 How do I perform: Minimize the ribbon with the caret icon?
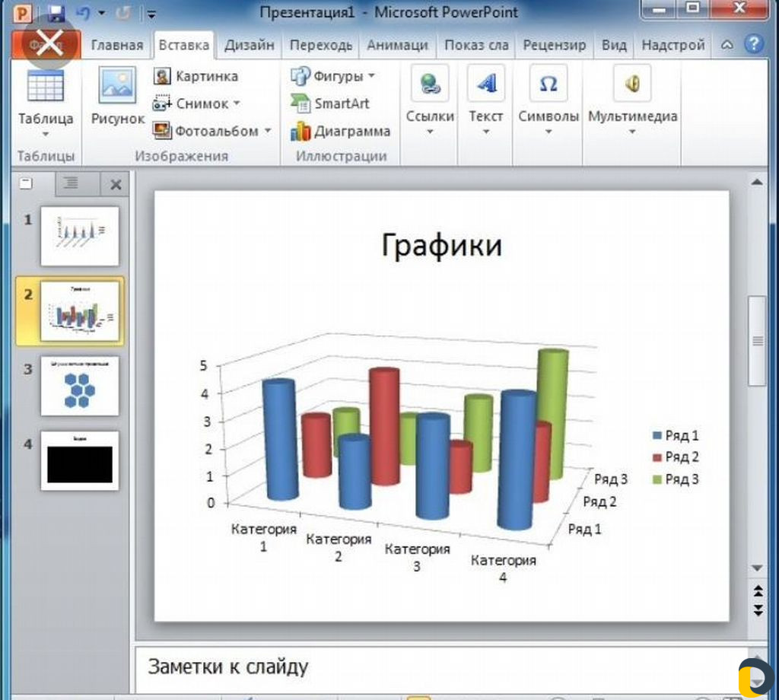[x=727, y=45]
